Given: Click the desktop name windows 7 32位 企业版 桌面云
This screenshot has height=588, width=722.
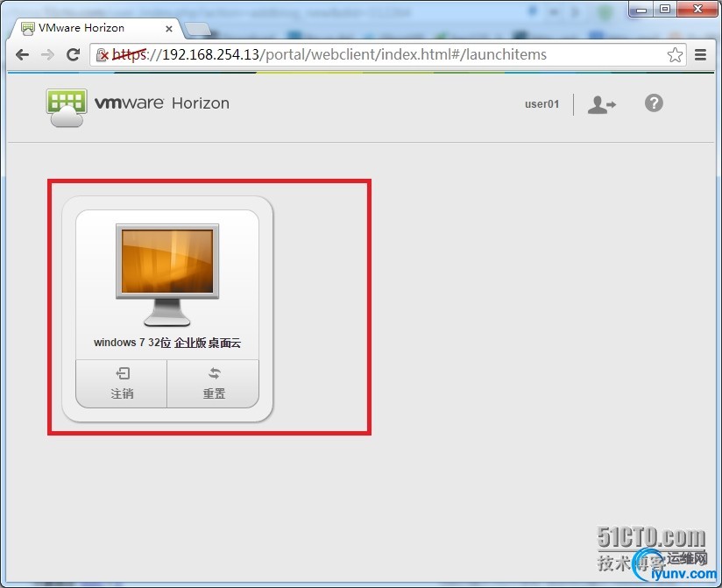Looking at the screenshot, I should click(x=167, y=343).
